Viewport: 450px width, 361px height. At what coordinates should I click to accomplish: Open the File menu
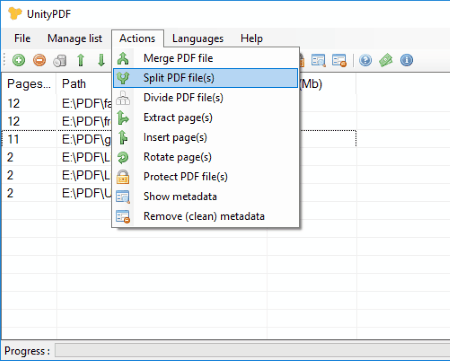[22, 38]
